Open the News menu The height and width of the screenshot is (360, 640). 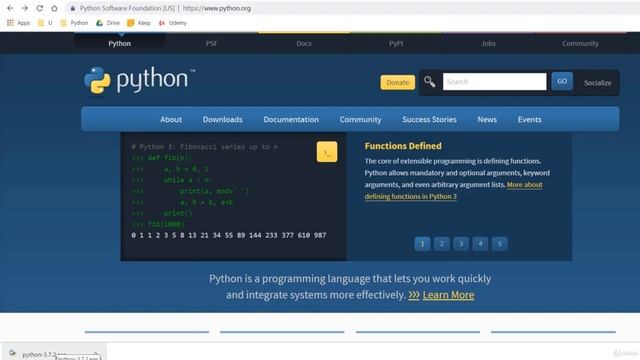[x=487, y=120]
